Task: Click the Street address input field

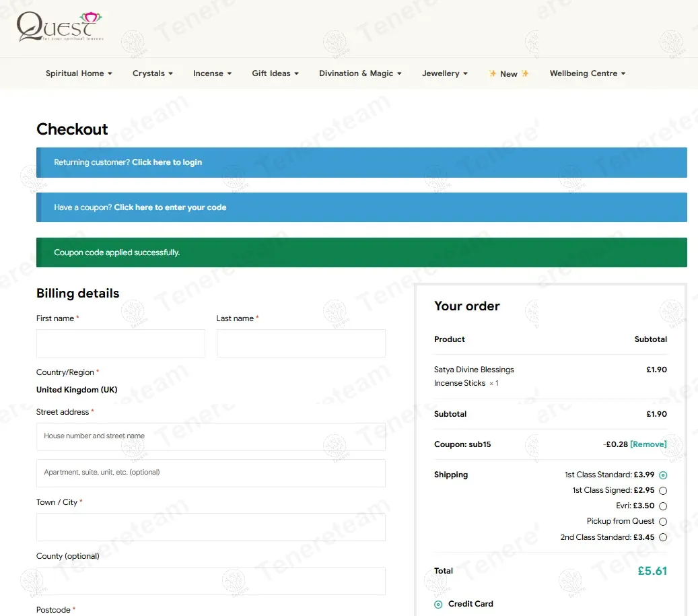Action: pyautogui.click(x=211, y=436)
